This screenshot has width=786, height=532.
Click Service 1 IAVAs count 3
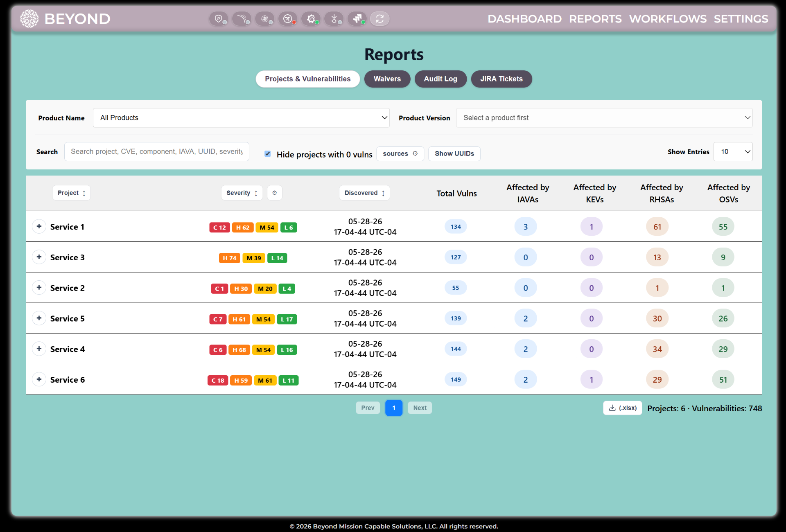pos(526,227)
